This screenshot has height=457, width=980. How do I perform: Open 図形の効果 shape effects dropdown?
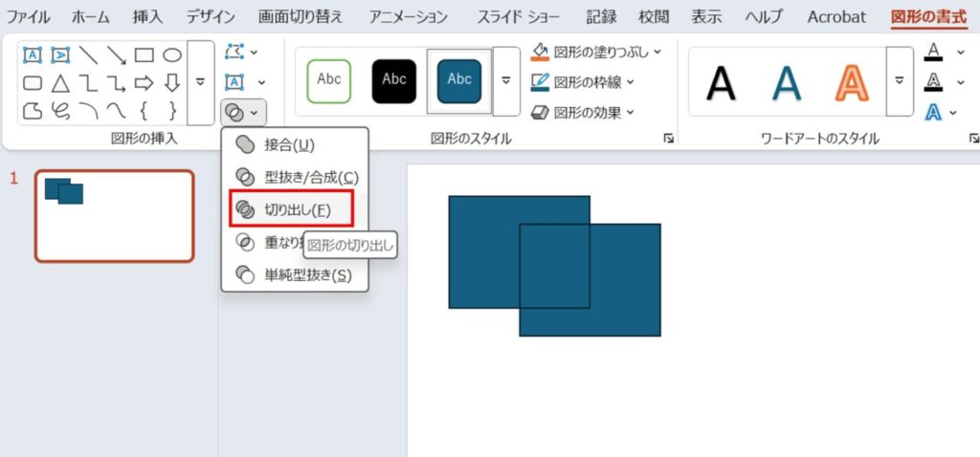[x=583, y=113]
